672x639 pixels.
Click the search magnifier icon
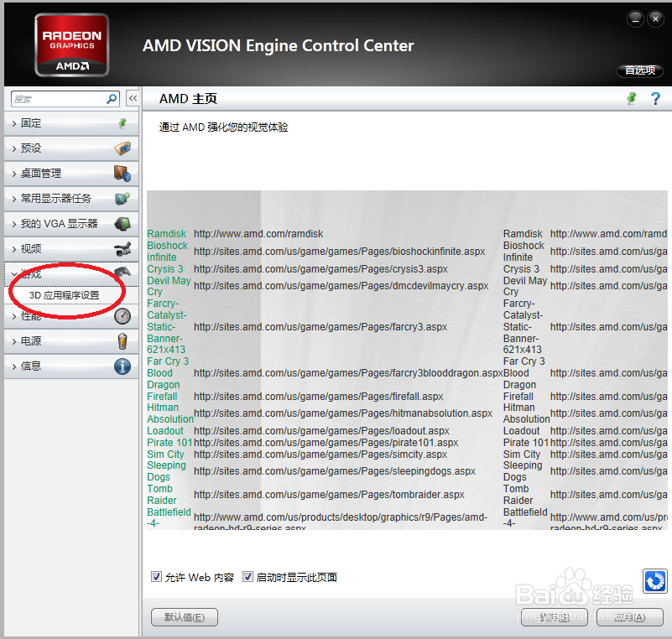pos(112,99)
